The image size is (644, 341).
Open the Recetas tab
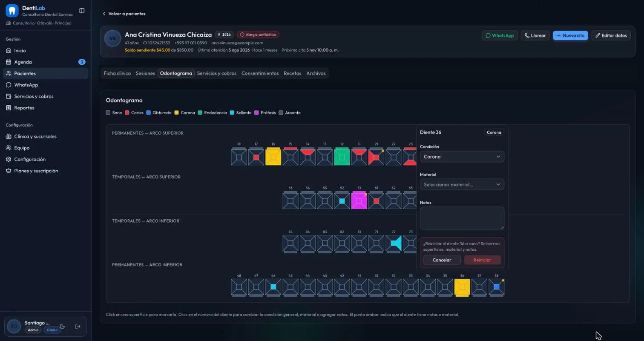coord(292,73)
